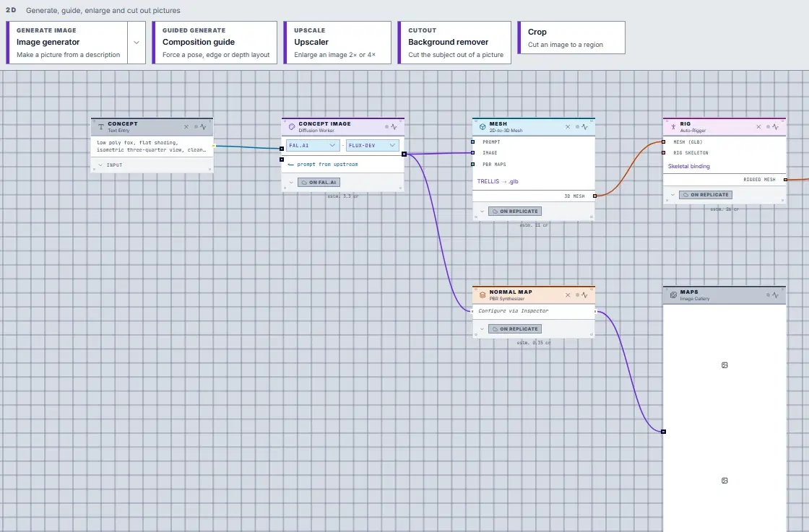Add a Crop node from the palette

pos(571,38)
